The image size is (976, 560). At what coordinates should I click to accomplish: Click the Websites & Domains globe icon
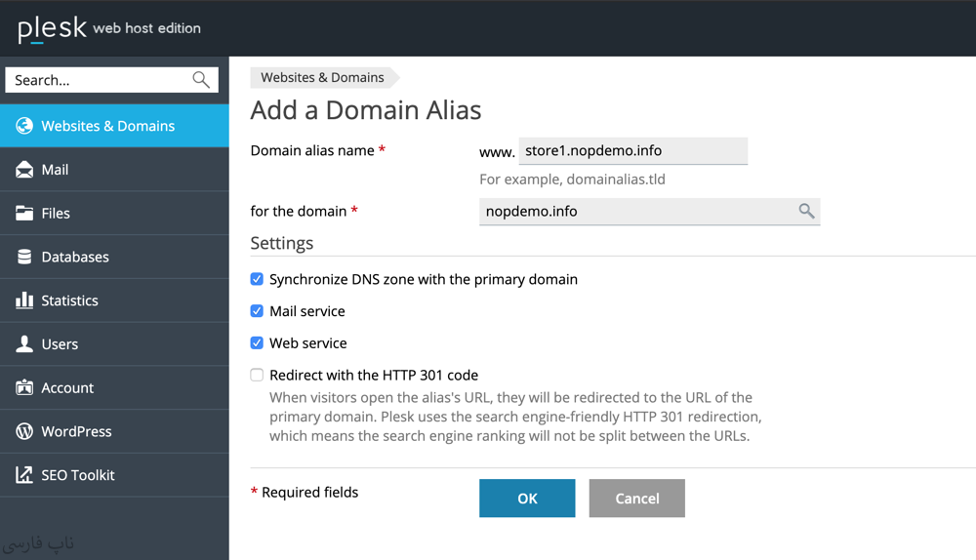coord(24,126)
